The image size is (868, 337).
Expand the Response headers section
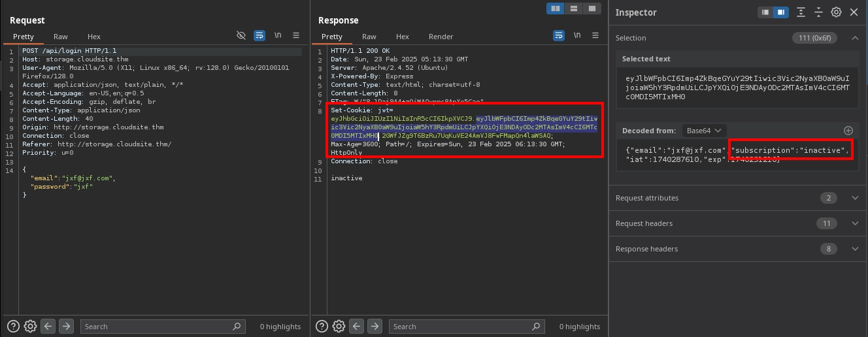[x=854, y=249]
